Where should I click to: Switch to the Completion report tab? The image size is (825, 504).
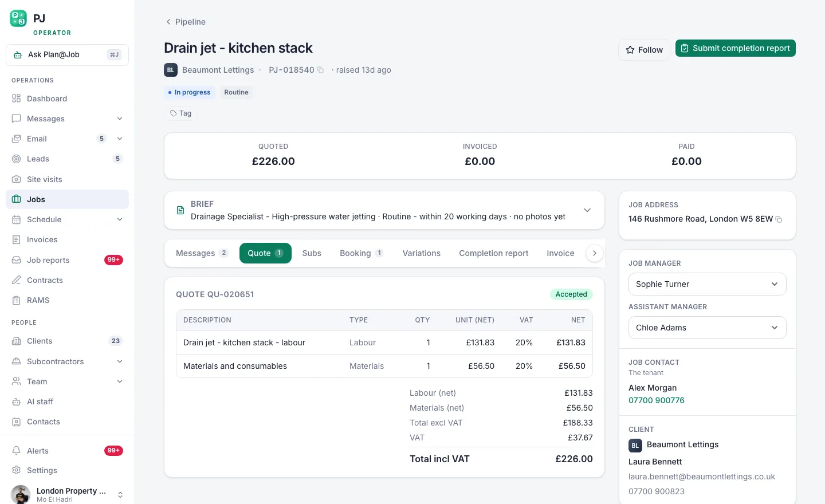pyautogui.click(x=493, y=253)
